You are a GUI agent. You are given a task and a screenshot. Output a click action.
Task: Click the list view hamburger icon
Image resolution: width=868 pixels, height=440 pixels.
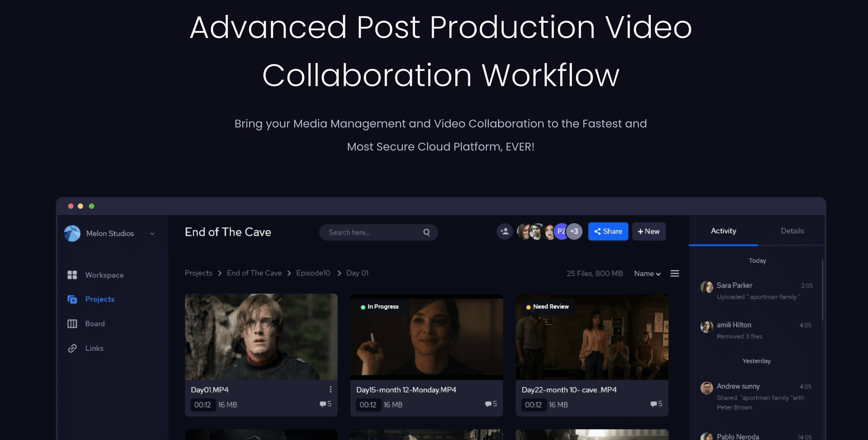click(x=675, y=273)
